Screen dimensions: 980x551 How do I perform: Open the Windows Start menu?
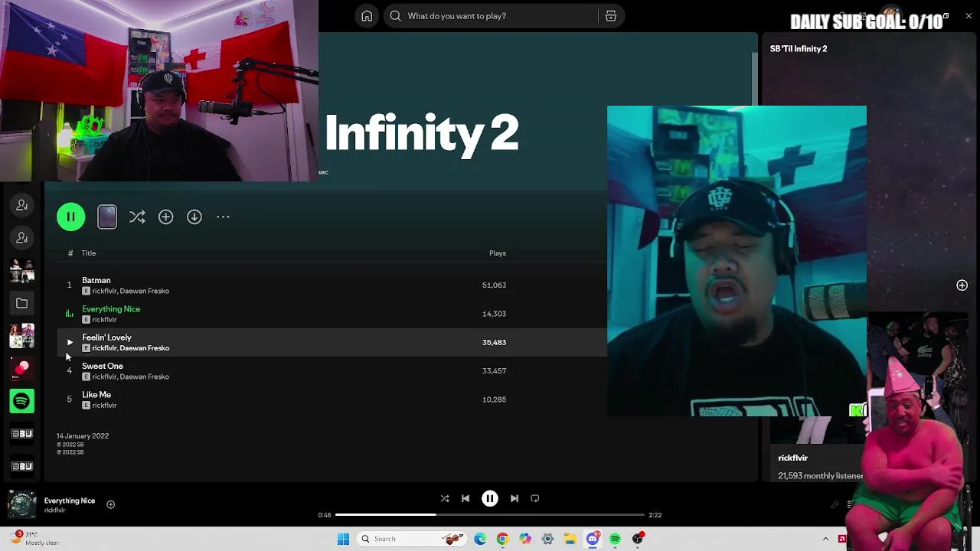[343, 539]
